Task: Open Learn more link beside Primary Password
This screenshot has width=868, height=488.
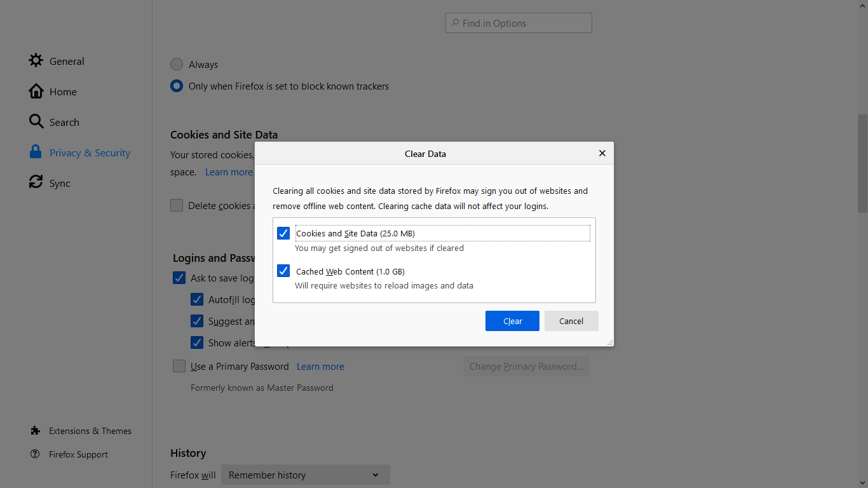Action: (x=320, y=367)
